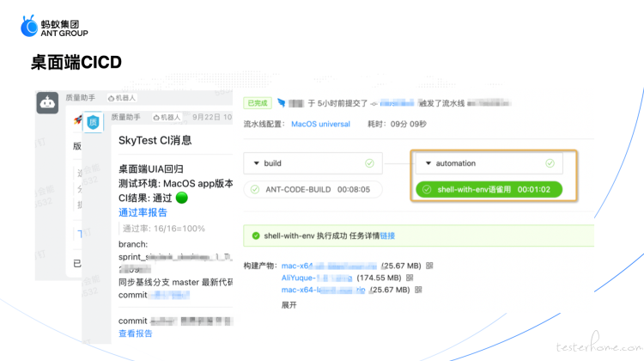The height and width of the screenshot is (361, 644).
Task: Open the ANT-CODE-BUILD job
Action: (313, 190)
